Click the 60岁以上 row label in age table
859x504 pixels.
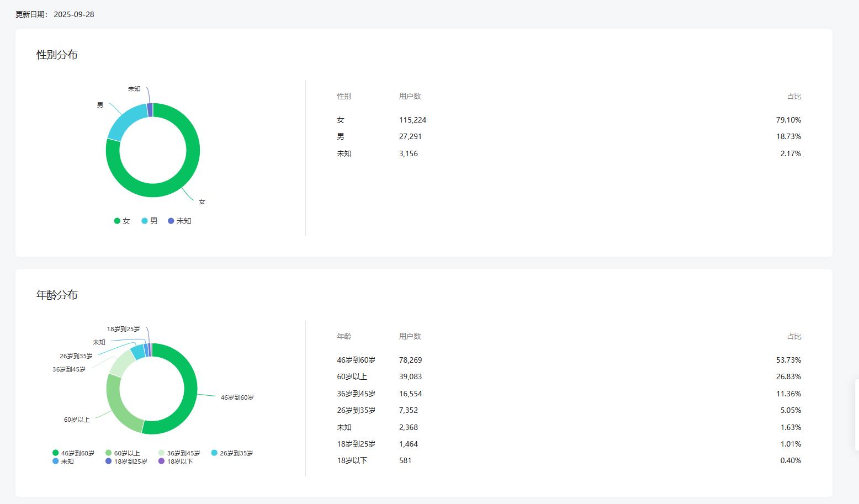(x=352, y=376)
